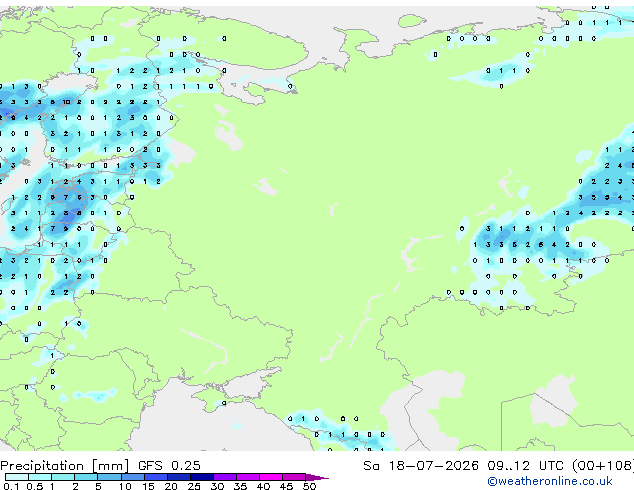Click the date 'Sa 18-07-2026'

[x=421, y=466]
